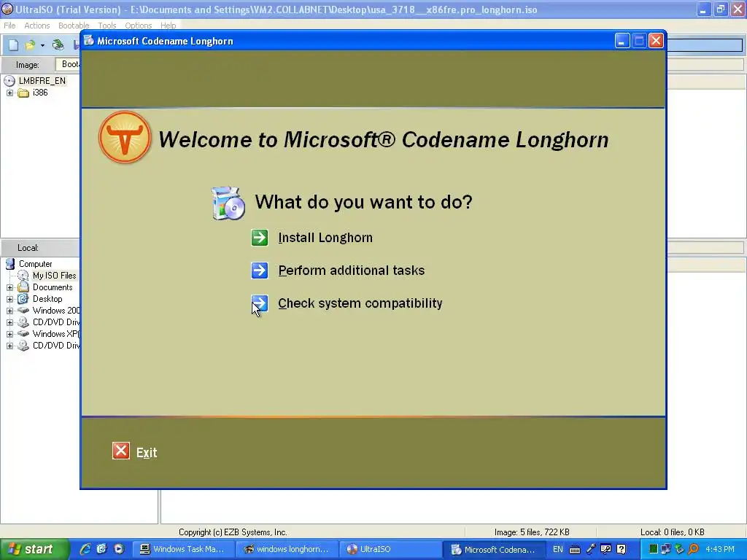Click the Exit text in the Longhorn setup
The width and height of the screenshot is (747, 560).
coord(146,452)
